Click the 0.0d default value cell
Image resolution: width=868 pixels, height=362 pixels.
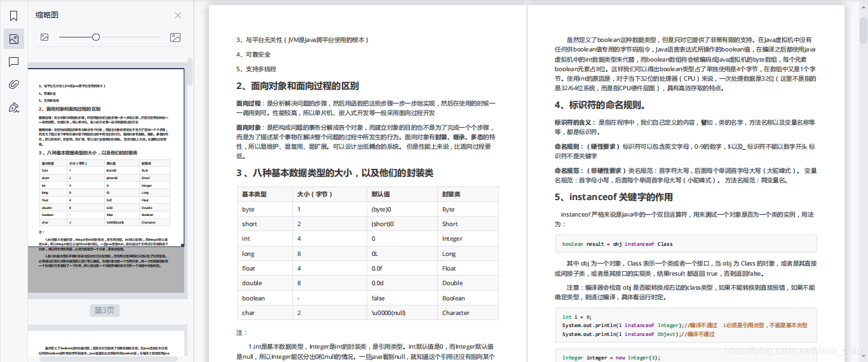[x=377, y=283]
